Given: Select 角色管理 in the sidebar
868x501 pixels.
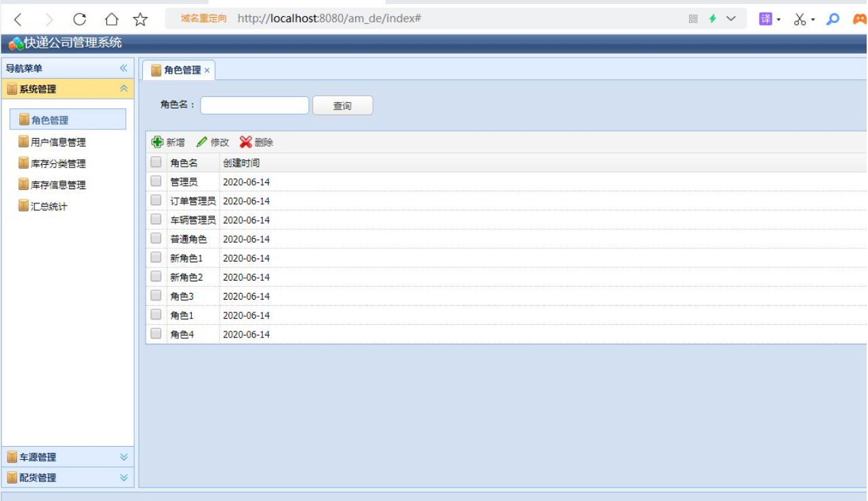Looking at the screenshot, I should coord(68,119).
